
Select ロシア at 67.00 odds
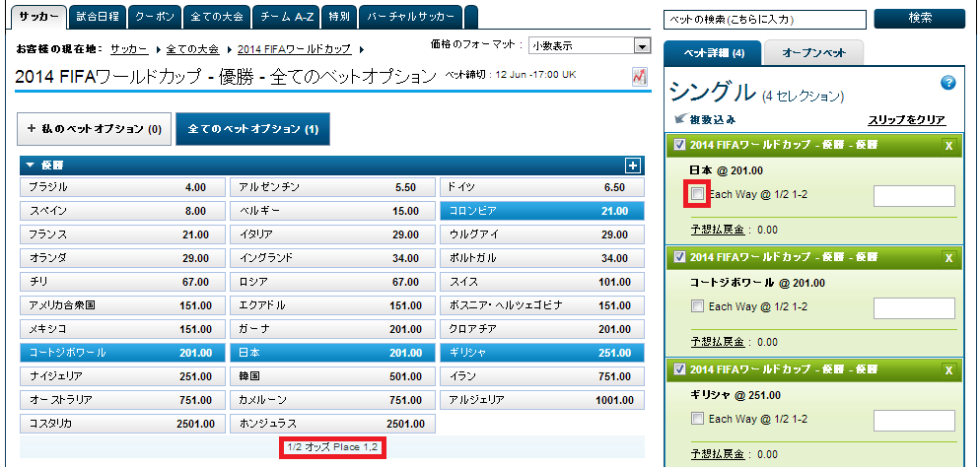332,282
